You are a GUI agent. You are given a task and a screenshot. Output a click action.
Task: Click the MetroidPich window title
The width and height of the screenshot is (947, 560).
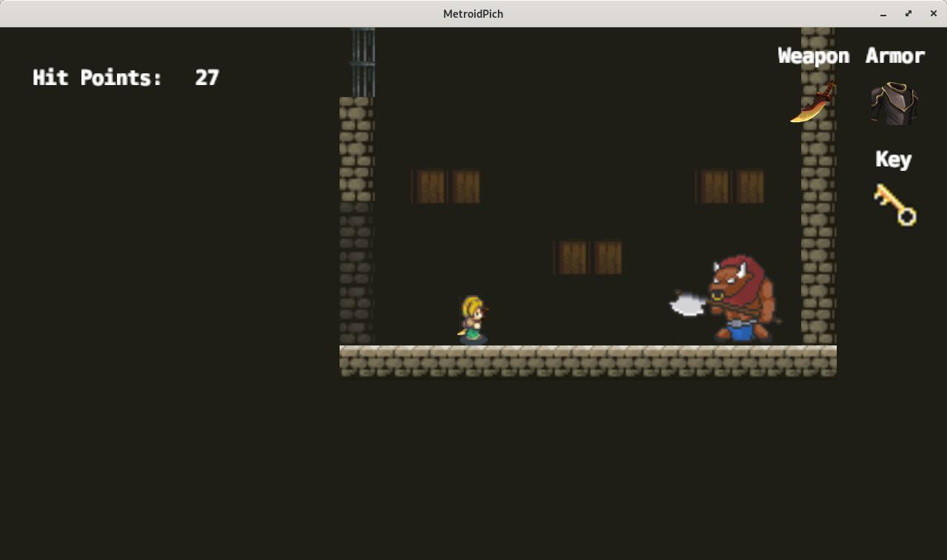(x=473, y=13)
